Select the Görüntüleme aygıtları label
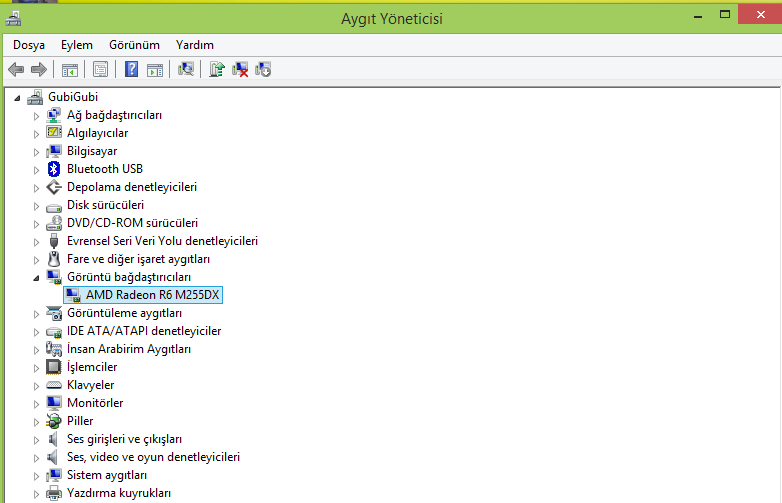782x503 pixels. click(x=125, y=313)
